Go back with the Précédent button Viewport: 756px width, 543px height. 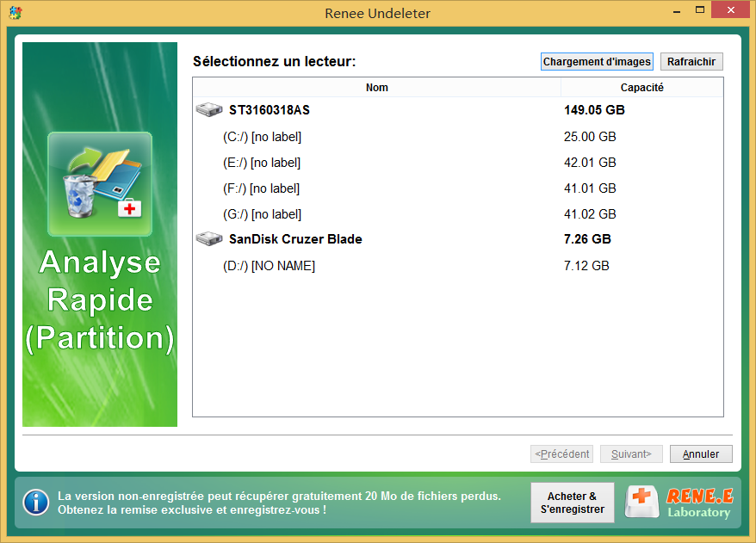[561, 454]
